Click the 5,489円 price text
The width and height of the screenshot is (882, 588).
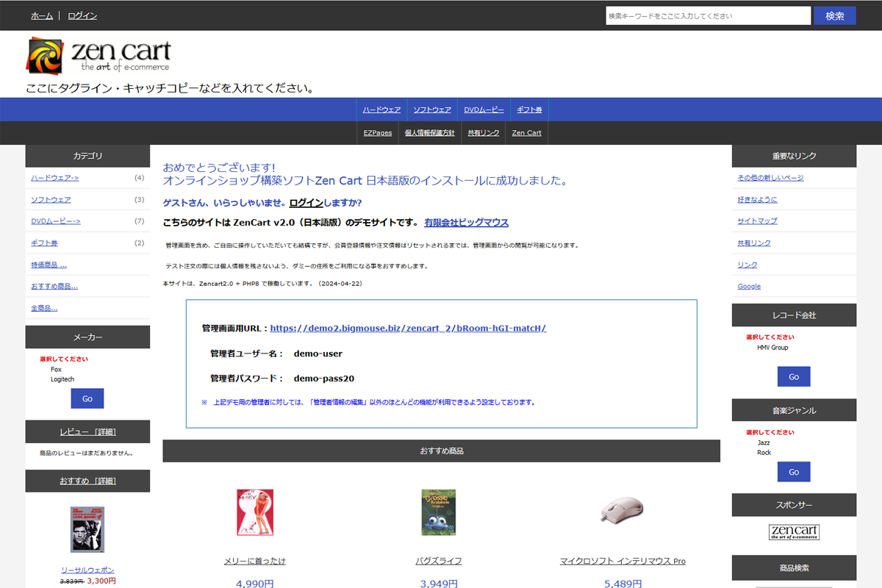623,584
